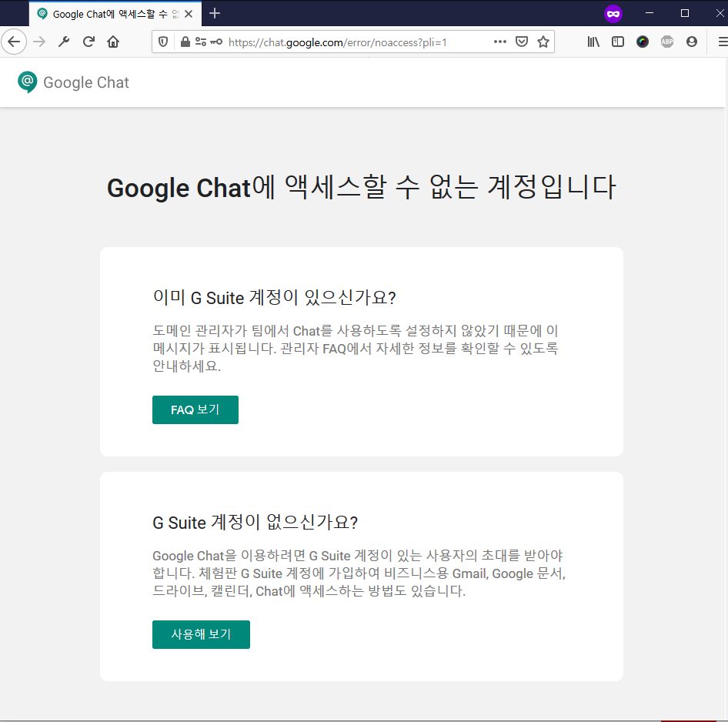Save page to Pocket
The image size is (728, 722).
coord(522,42)
